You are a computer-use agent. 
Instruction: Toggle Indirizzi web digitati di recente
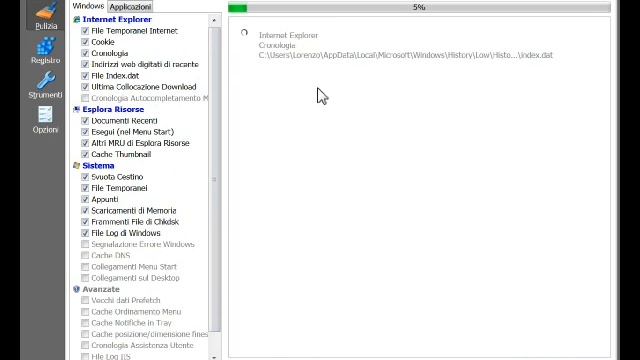point(85,64)
